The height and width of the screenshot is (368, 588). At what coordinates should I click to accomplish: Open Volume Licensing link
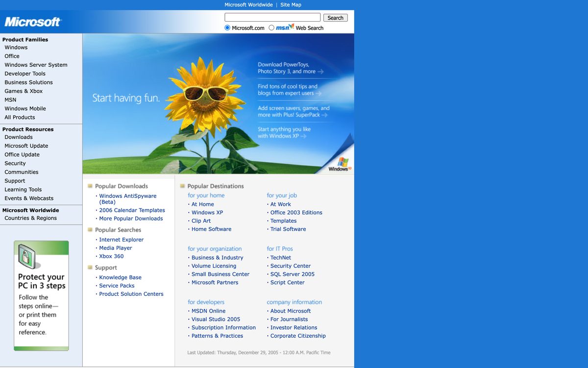[x=214, y=266]
